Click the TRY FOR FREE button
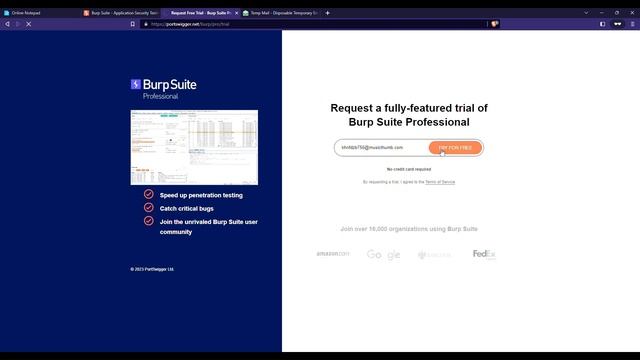640x360 pixels. pyautogui.click(x=455, y=148)
